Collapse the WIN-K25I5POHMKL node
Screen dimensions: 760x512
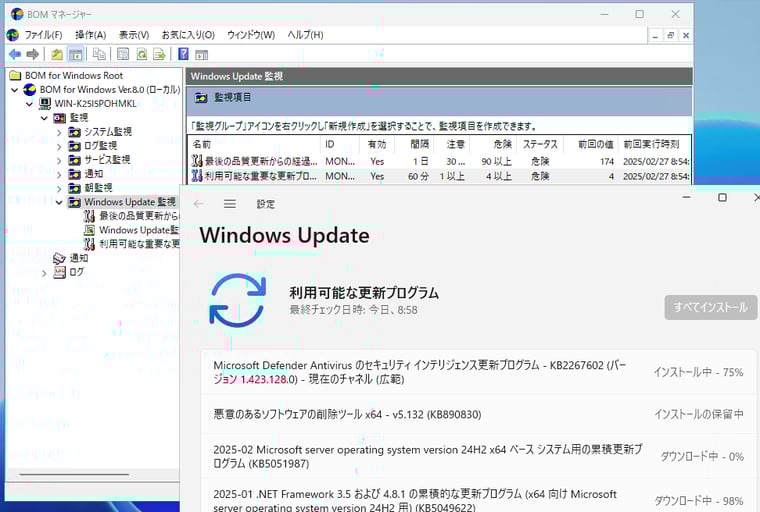30,104
